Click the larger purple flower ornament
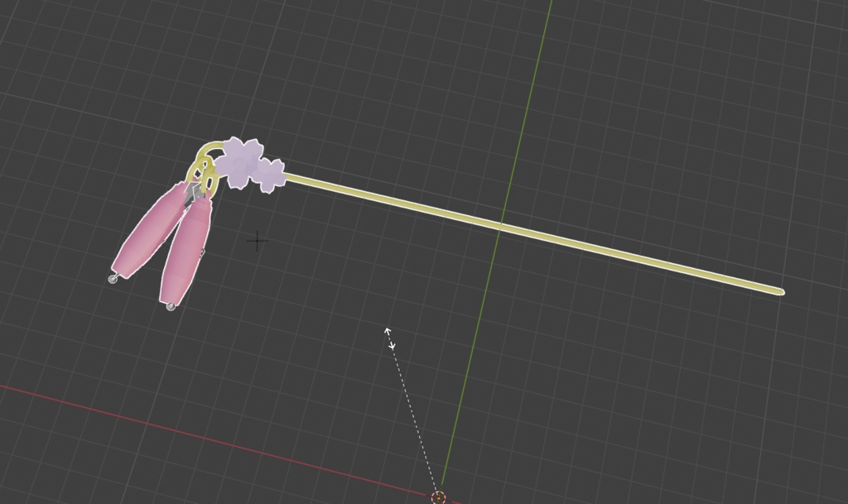The height and width of the screenshot is (504, 848). [240, 161]
